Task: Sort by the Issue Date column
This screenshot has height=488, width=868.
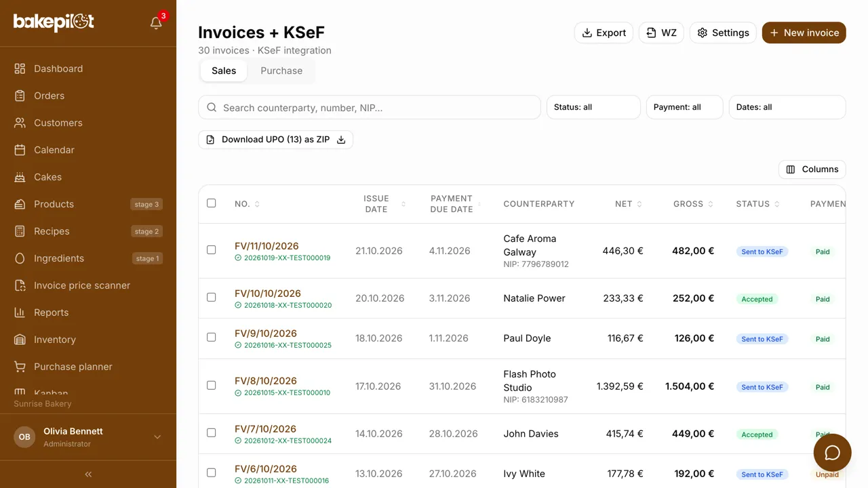Action: pos(384,204)
